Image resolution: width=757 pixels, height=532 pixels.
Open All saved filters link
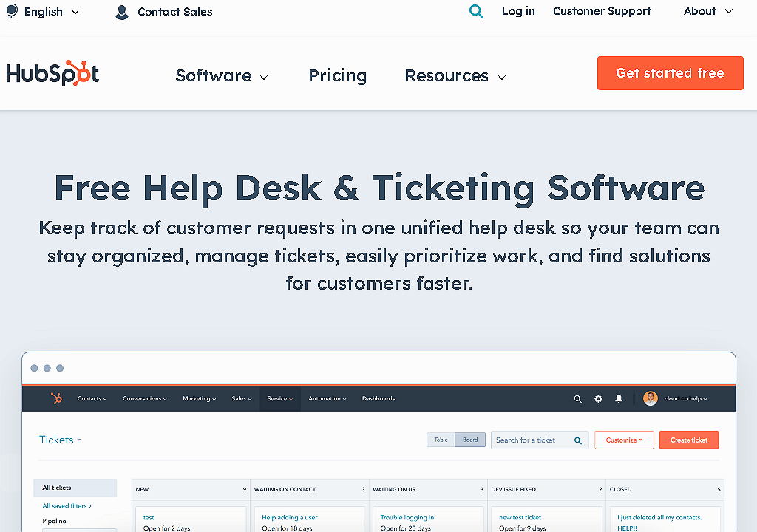pyautogui.click(x=67, y=506)
